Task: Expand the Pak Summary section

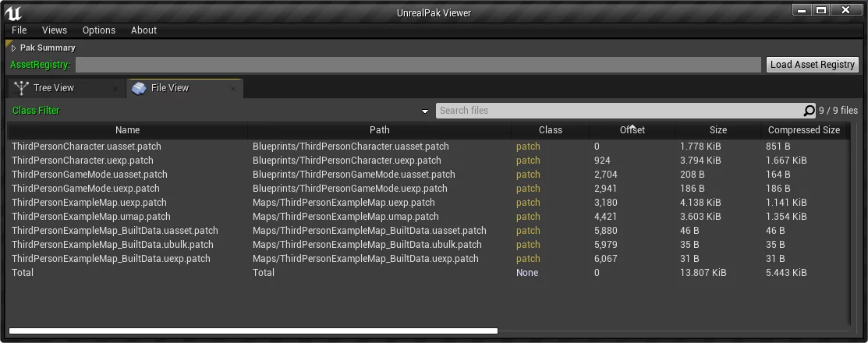Action: [14, 48]
